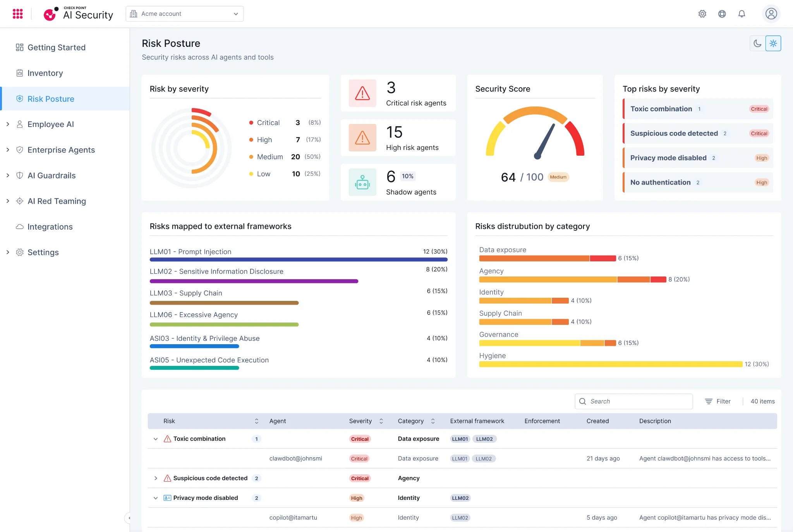Collapse the Privacy mode disabled row
This screenshot has height=532, width=793.
(x=156, y=498)
